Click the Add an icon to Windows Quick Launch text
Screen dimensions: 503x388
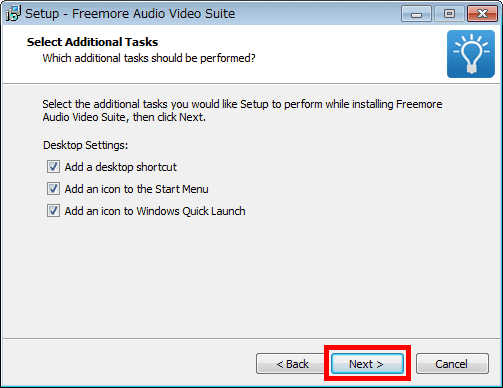coord(155,211)
